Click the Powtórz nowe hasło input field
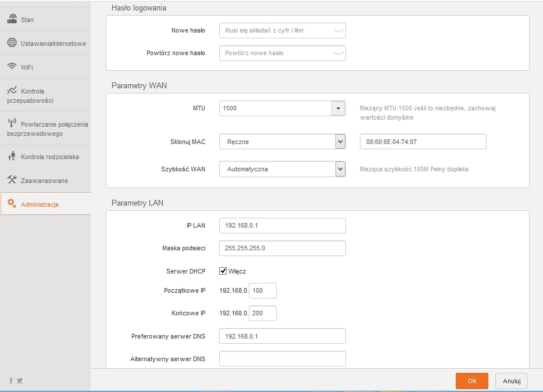This screenshot has width=543, height=392. point(282,53)
